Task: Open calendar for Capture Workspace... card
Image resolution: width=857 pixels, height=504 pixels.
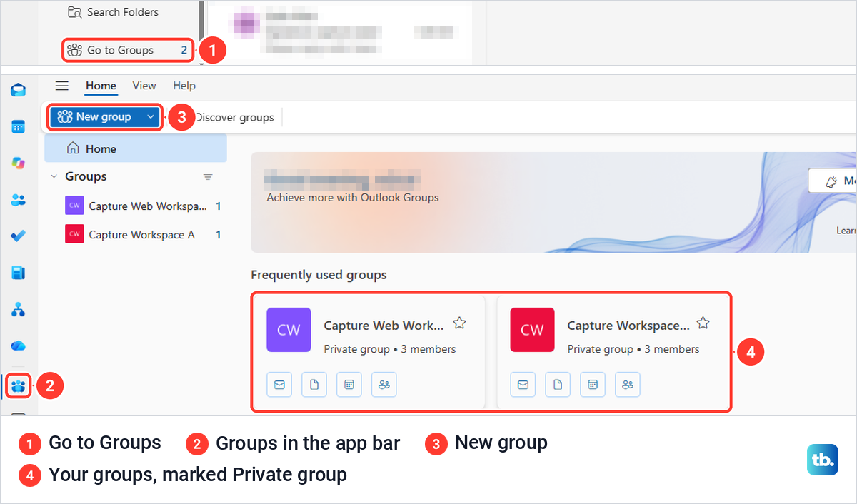Action: tap(593, 385)
